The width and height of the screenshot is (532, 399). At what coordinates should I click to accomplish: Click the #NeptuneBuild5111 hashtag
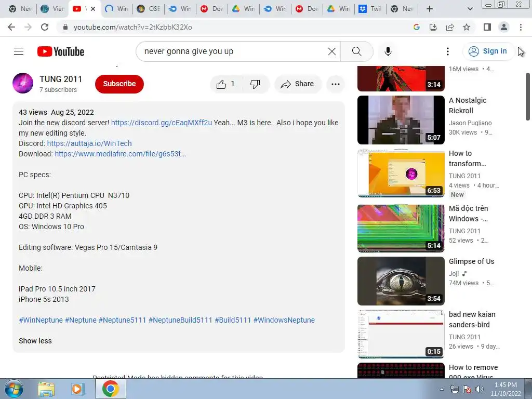pyautogui.click(x=180, y=320)
